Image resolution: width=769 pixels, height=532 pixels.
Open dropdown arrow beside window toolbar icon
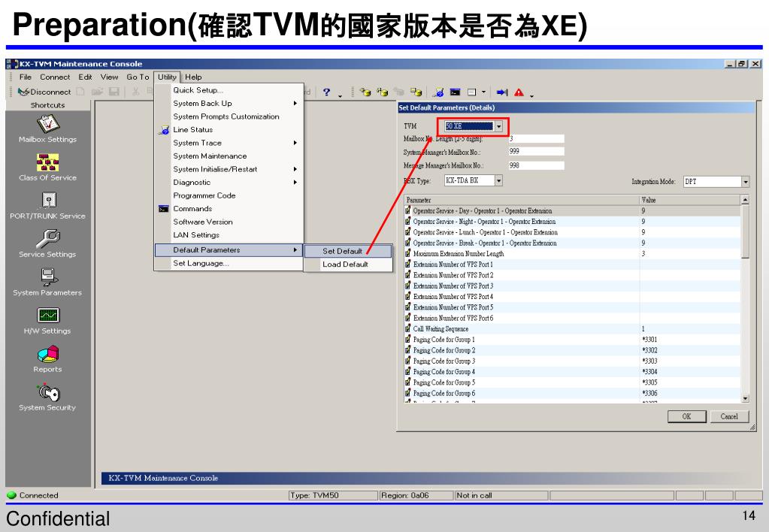click(x=483, y=92)
